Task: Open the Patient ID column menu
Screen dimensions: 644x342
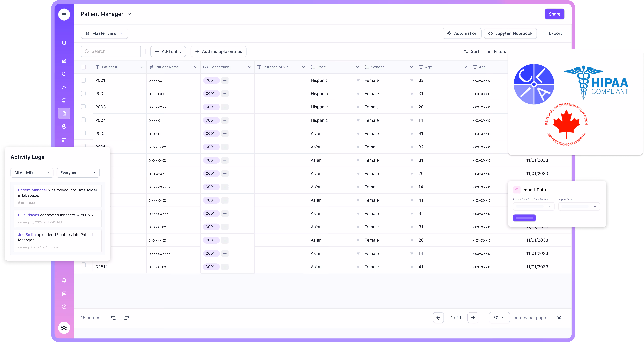Action: tap(142, 67)
